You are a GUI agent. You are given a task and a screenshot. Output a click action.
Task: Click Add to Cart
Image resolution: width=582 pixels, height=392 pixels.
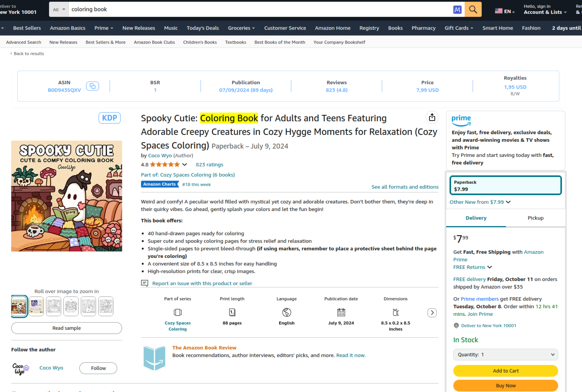(x=505, y=371)
